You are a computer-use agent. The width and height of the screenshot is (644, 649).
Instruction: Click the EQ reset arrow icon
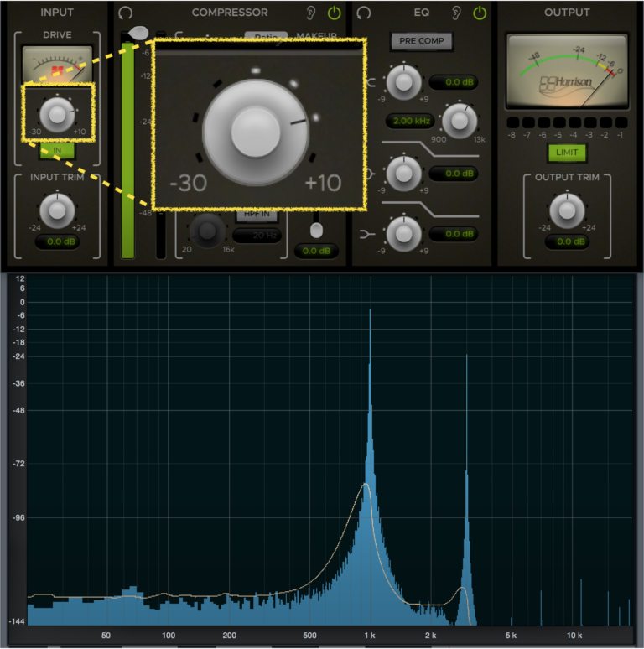click(x=363, y=13)
